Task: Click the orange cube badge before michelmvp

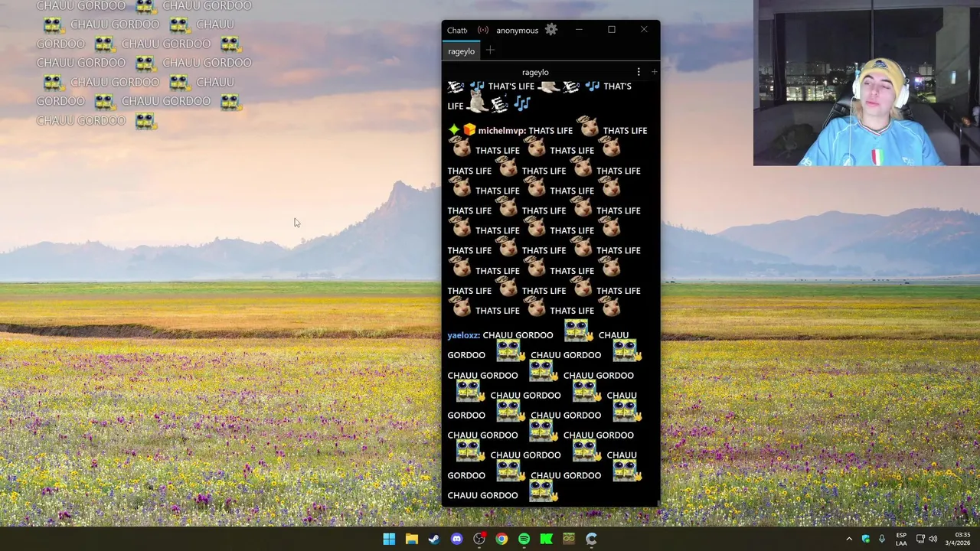Action: [469, 130]
